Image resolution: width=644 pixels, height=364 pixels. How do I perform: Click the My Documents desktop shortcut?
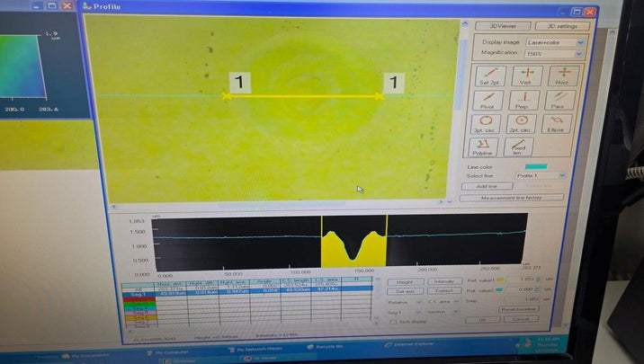85,355
